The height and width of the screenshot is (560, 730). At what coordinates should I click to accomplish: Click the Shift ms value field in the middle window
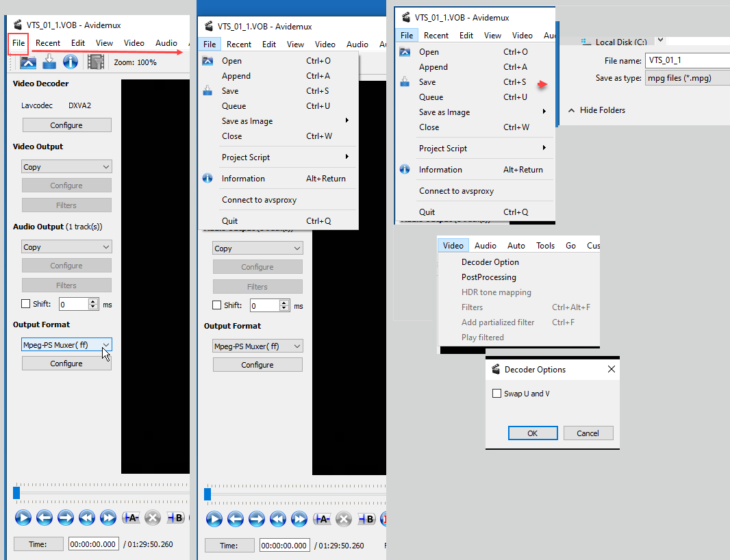point(264,306)
